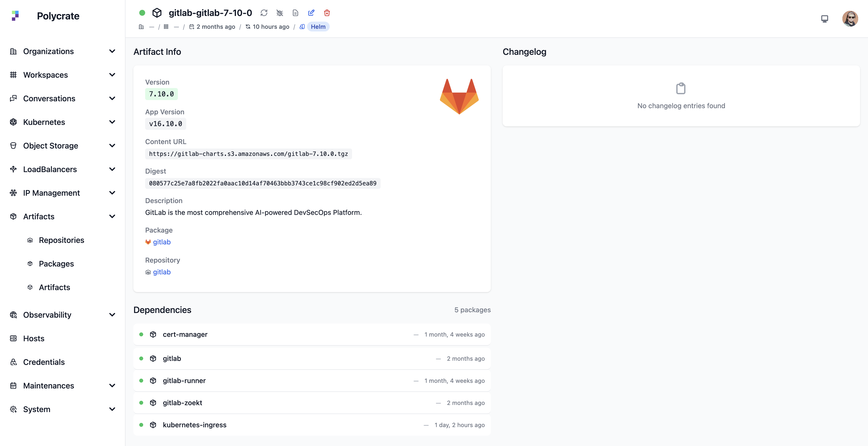Click the Content URL for gitlab-7.10.0.tgz
The image size is (868, 446).
pyautogui.click(x=248, y=154)
